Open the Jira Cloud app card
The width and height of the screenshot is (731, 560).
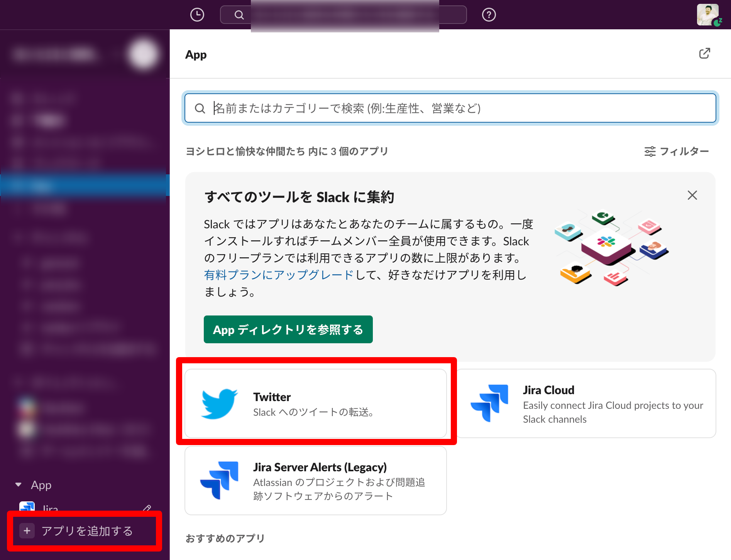pos(586,403)
